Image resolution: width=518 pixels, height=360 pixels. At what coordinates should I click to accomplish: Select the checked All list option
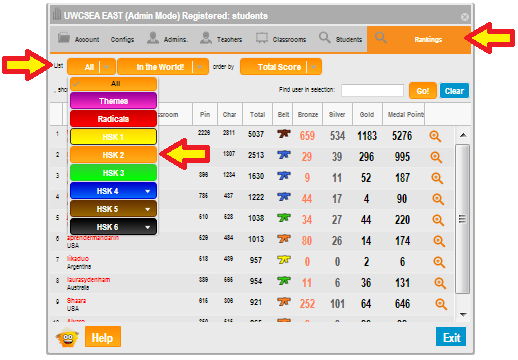(113, 84)
